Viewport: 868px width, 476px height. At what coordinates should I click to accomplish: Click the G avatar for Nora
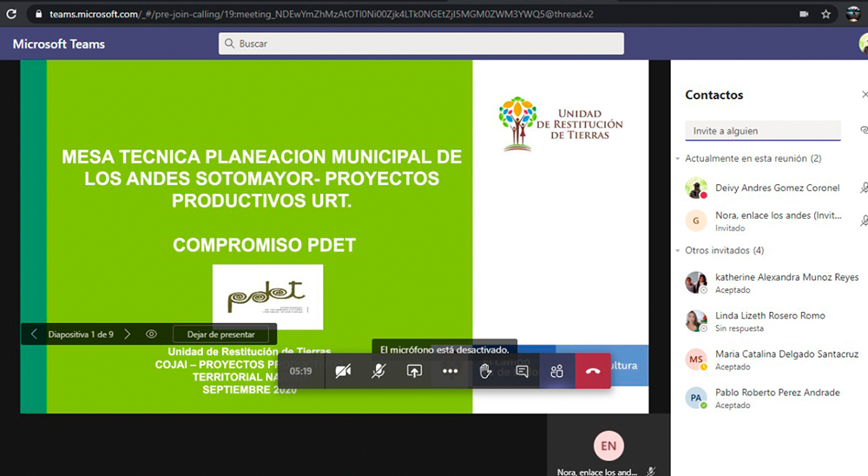click(x=696, y=221)
